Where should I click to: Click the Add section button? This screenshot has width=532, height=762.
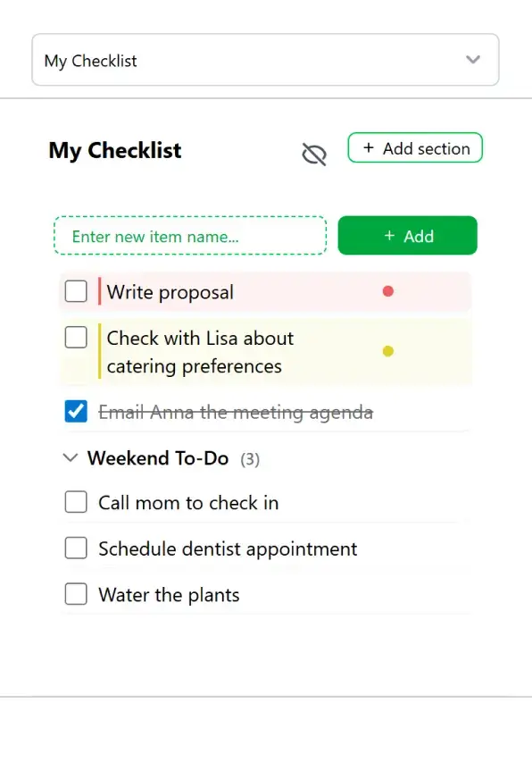[x=415, y=147]
